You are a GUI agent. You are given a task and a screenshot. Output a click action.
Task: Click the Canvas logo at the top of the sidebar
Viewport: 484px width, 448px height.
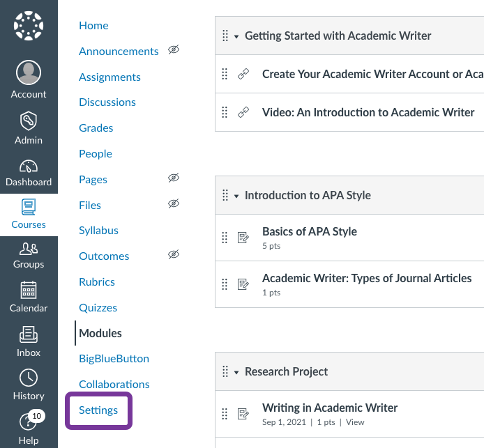pyautogui.click(x=29, y=26)
